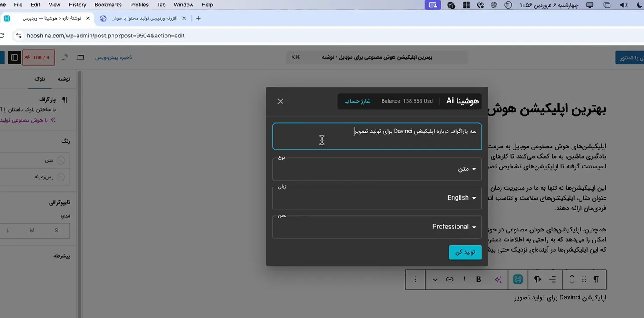The height and width of the screenshot is (318, 644).
Task: Click ذخیره پیش‌نویس save draft link
Action: pyautogui.click(x=114, y=57)
